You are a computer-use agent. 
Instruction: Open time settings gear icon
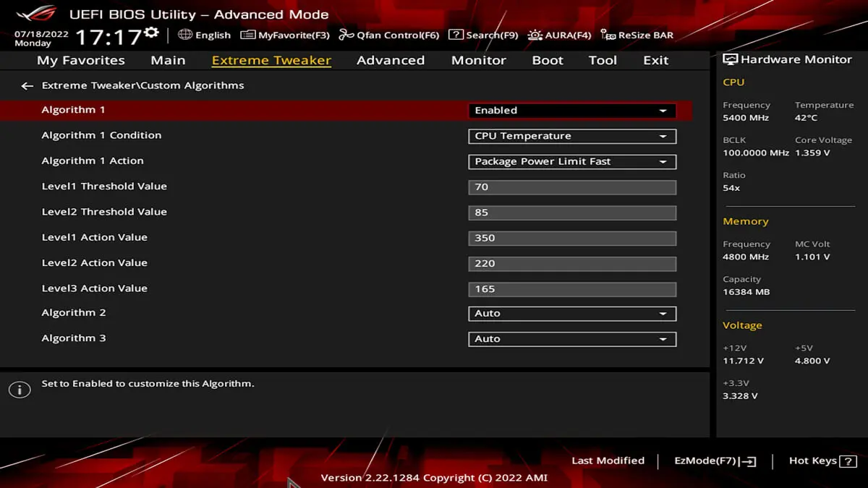[x=151, y=33]
